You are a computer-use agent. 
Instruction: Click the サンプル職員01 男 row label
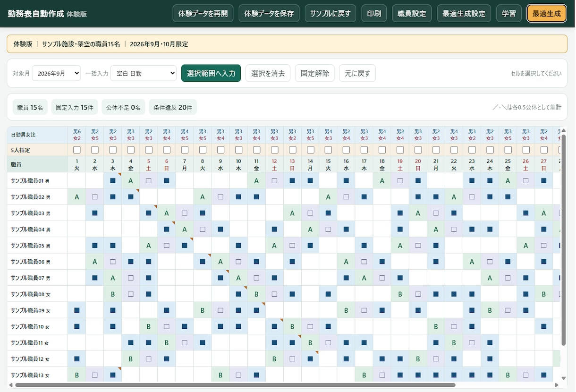(37, 180)
